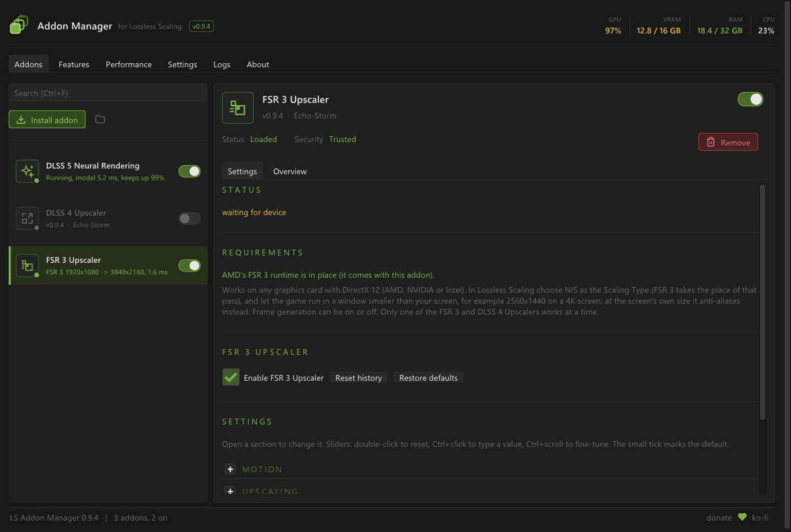Switch off FSR 3 Upscaler in detail header
The width and height of the screenshot is (791, 532).
[x=750, y=99]
